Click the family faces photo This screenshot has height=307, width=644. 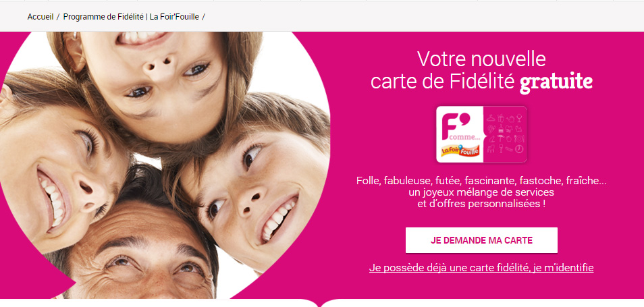pos(164,165)
